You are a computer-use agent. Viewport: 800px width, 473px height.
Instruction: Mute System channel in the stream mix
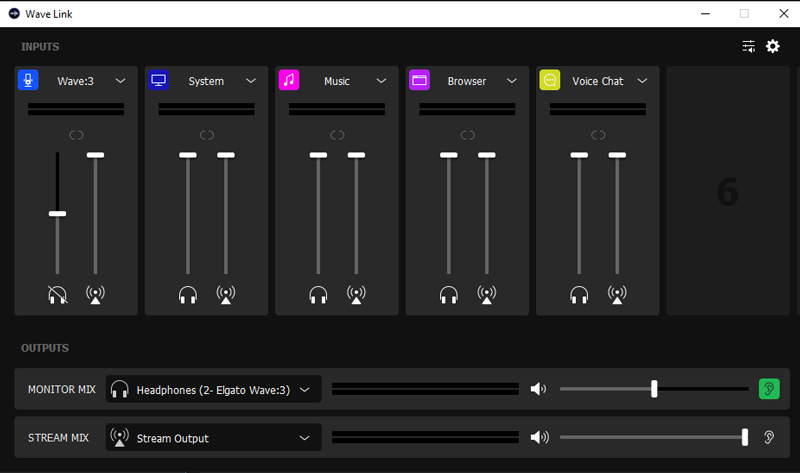coord(226,294)
